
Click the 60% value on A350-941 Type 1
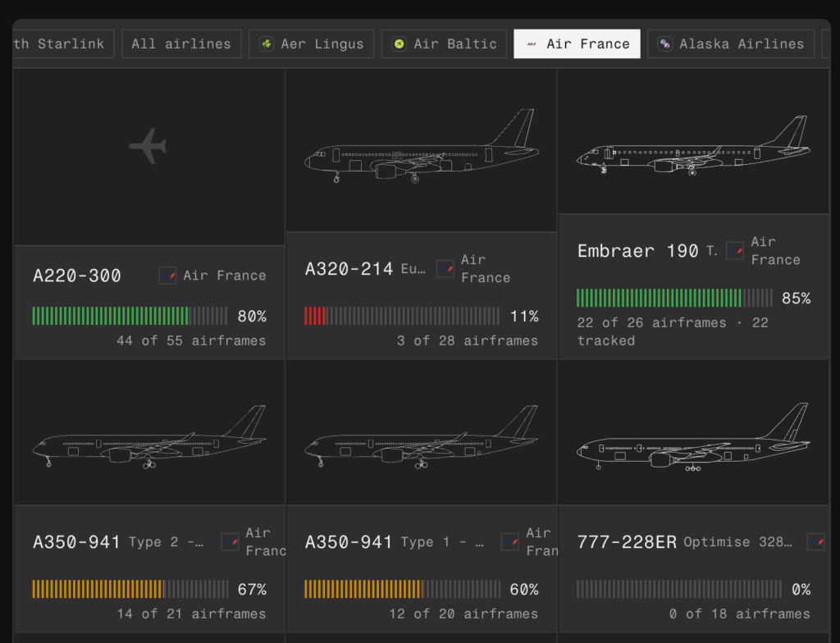tap(524, 590)
